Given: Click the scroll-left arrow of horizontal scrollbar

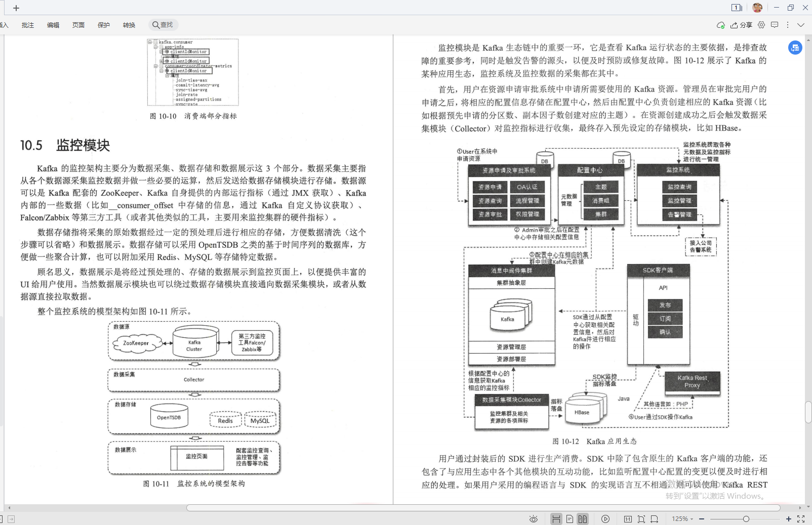Looking at the screenshot, I should coord(9,507).
